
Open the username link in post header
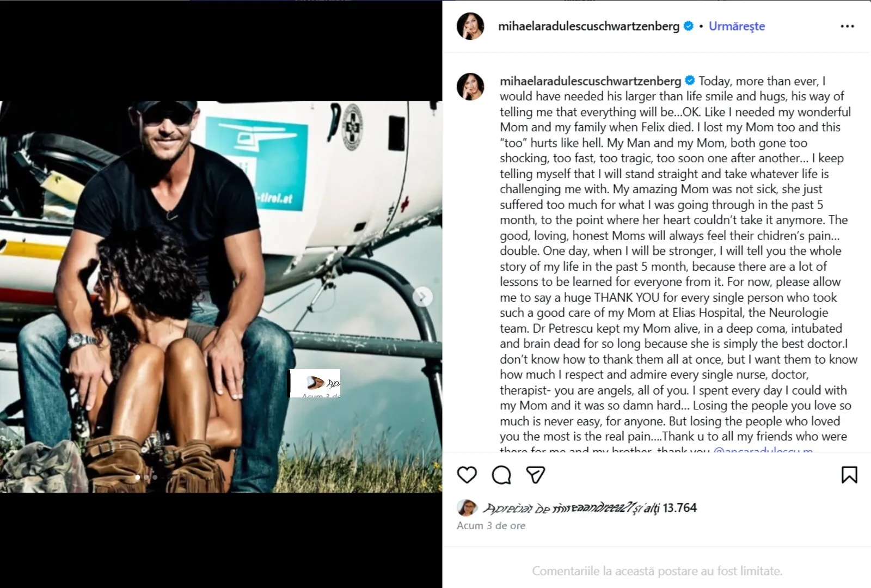coord(588,26)
